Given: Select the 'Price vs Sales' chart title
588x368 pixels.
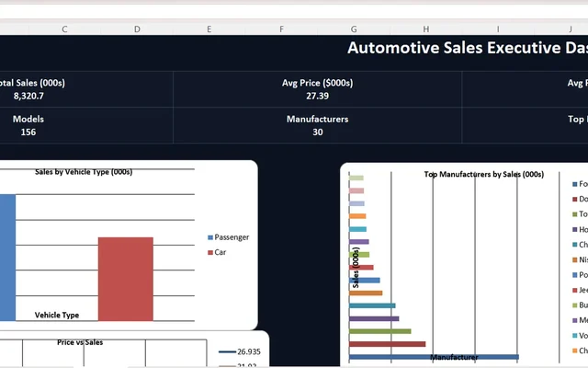Looking at the screenshot, I should point(80,342).
